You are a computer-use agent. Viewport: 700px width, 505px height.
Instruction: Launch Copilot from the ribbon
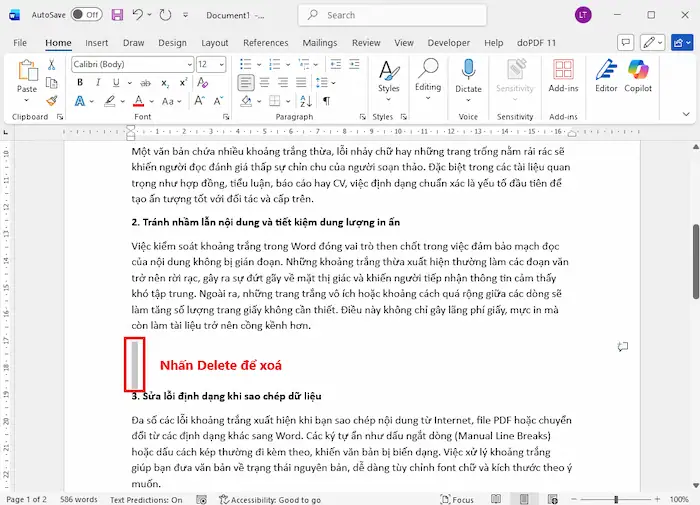click(x=639, y=76)
